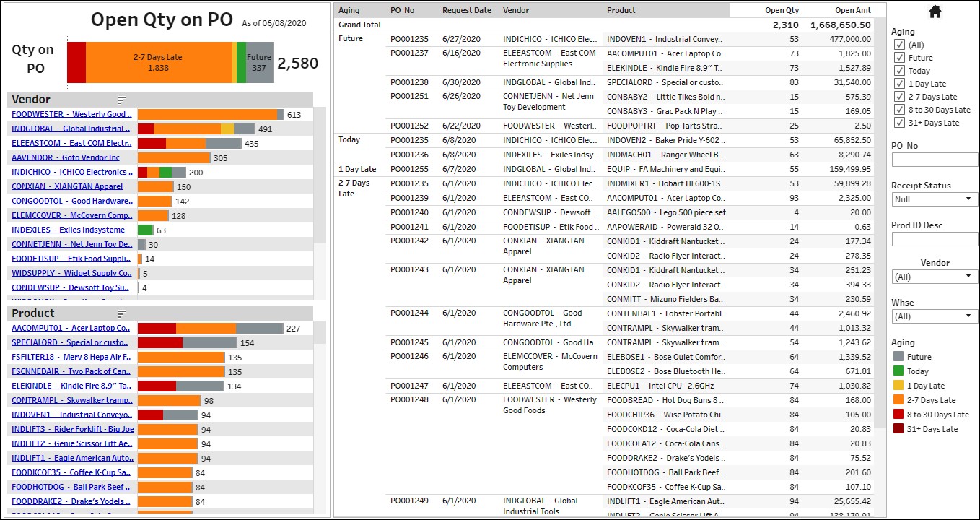Click the PO No filter input field
This screenshot has height=520, width=980.
934,160
